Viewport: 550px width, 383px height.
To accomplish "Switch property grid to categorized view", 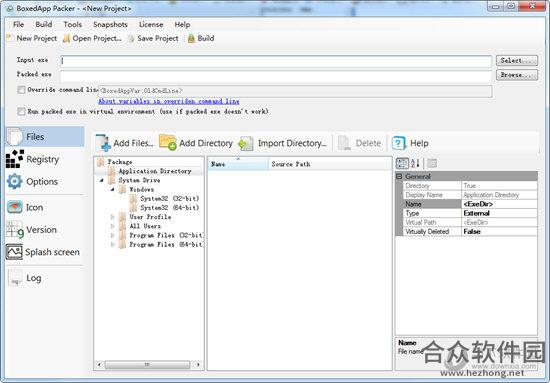I will pos(402,163).
